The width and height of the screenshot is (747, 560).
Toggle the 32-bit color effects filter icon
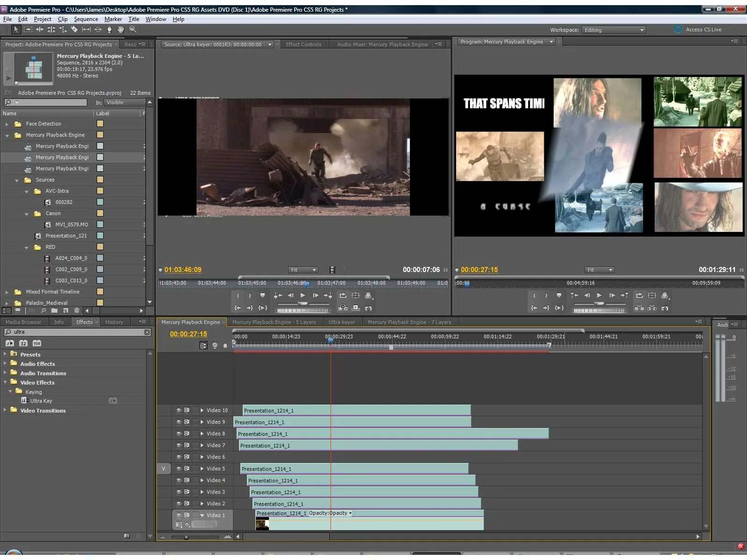point(23,343)
